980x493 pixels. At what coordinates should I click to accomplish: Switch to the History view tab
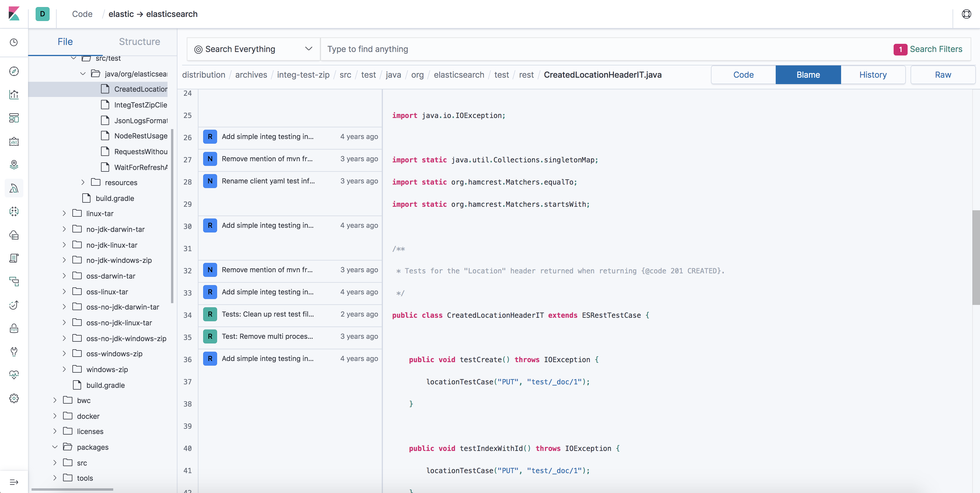tap(873, 74)
